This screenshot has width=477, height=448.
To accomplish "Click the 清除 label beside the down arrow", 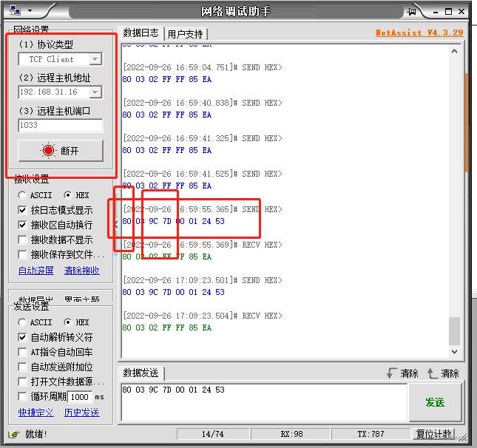I will pos(409,373).
